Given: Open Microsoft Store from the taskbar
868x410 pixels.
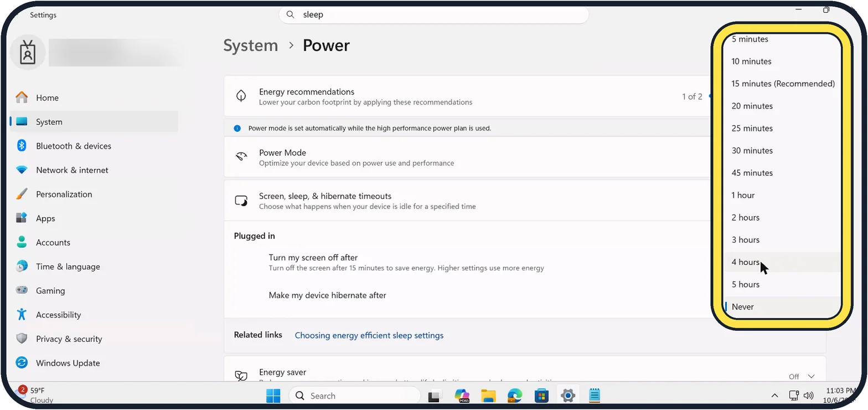Looking at the screenshot, I should click(541, 396).
